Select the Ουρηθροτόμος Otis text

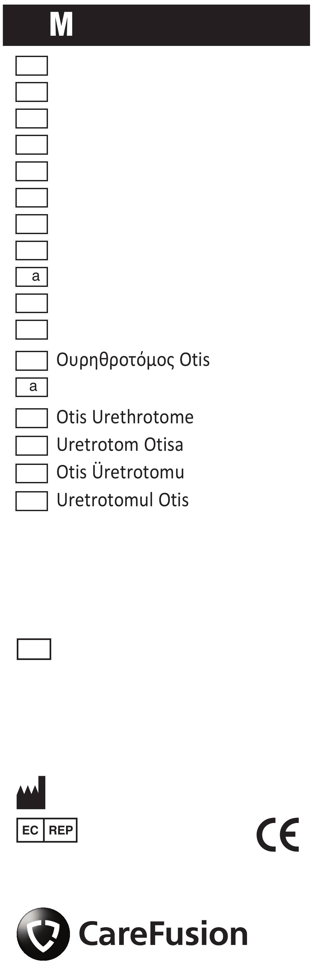pyautogui.click(x=133, y=360)
